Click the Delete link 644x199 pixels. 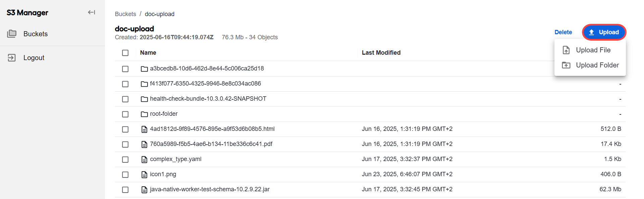tap(563, 32)
